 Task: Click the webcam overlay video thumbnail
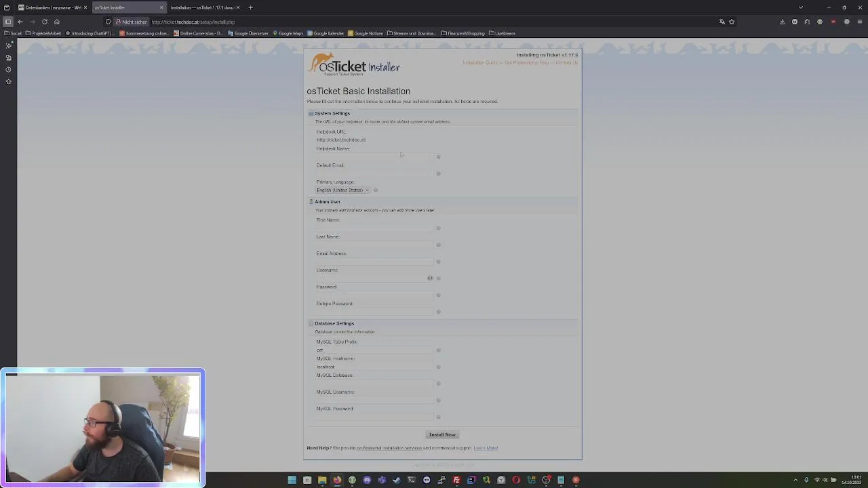point(102,428)
